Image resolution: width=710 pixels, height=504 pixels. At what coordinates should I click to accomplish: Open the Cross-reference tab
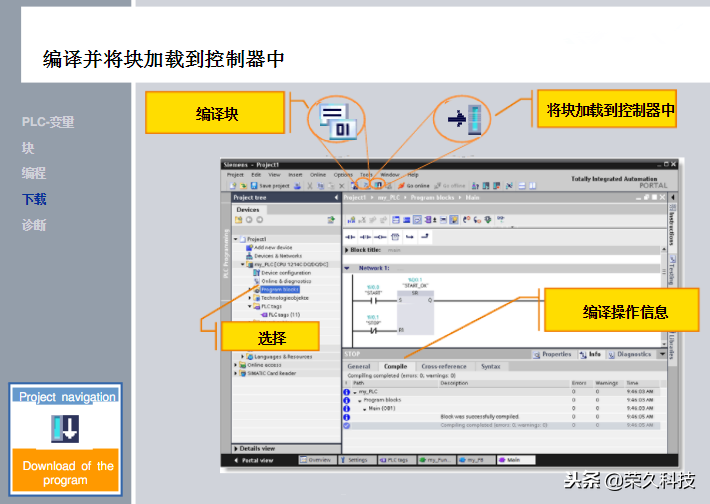click(444, 366)
